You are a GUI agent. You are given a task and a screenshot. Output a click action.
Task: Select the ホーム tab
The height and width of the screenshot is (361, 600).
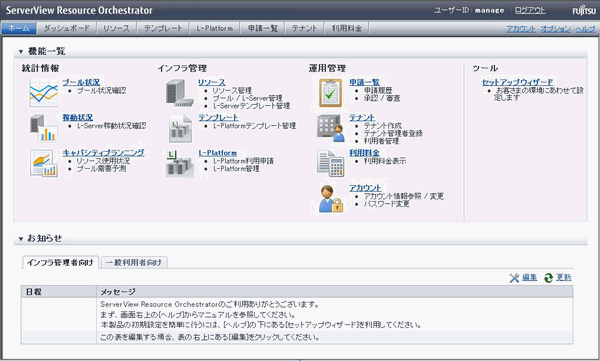point(19,28)
